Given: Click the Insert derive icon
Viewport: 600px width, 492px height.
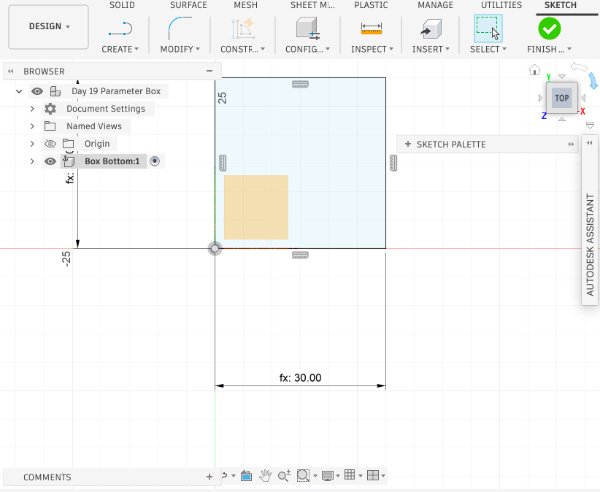Looking at the screenshot, I should [x=430, y=29].
